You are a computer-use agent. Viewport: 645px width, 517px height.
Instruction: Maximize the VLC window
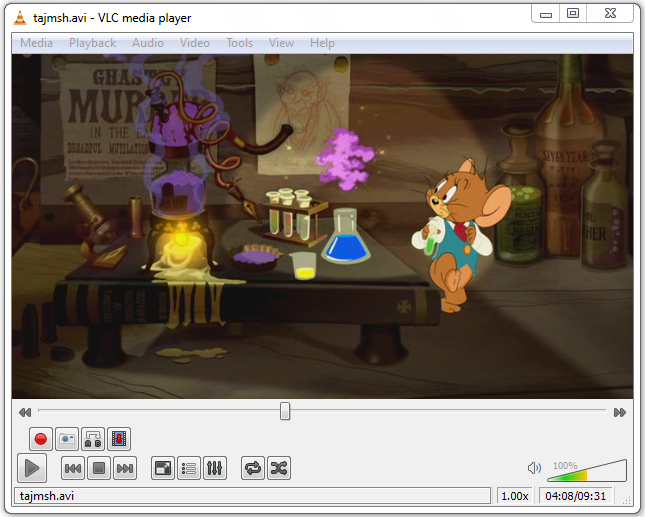click(x=573, y=14)
